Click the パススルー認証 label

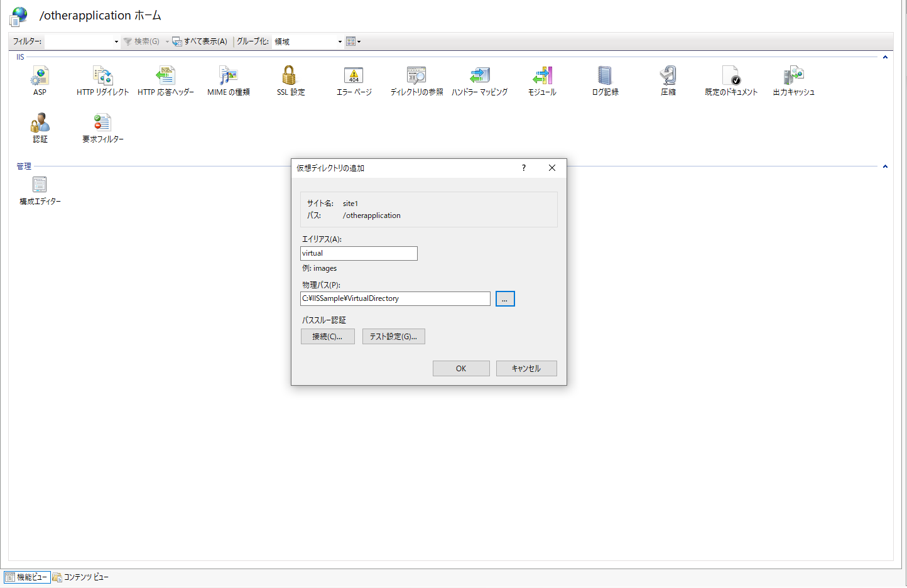click(x=324, y=320)
